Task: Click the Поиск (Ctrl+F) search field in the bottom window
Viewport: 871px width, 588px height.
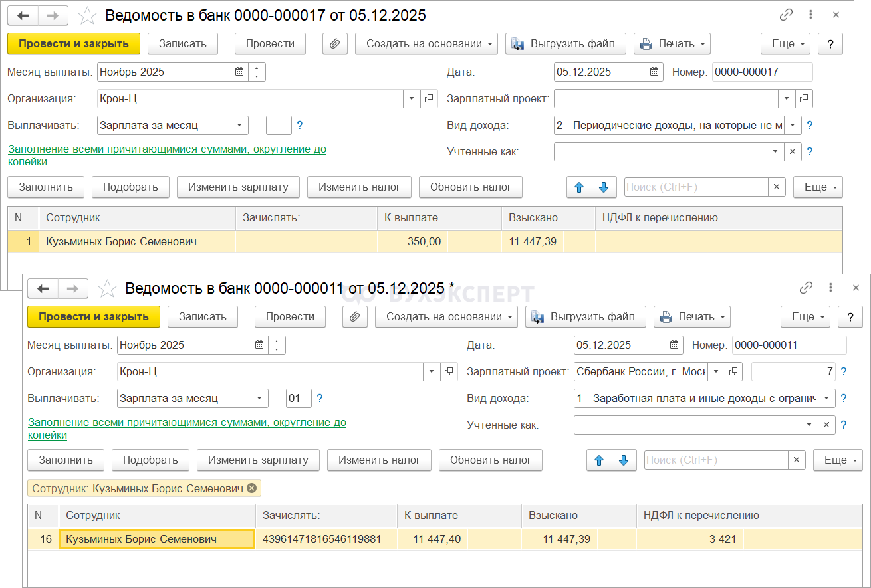Action: click(715, 460)
